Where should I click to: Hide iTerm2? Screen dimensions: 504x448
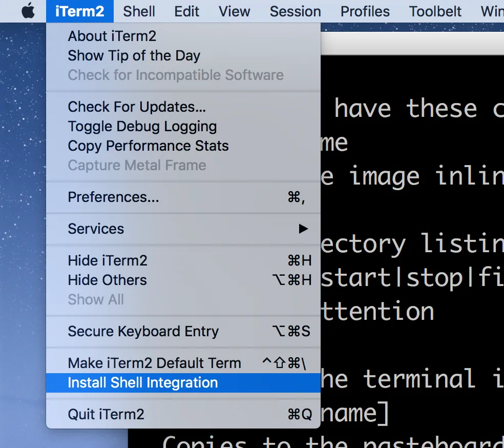pyautogui.click(x=108, y=260)
